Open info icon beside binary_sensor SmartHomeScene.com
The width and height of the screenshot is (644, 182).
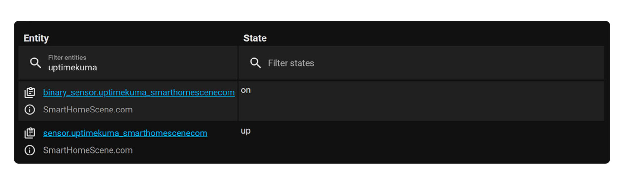click(30, 110)
